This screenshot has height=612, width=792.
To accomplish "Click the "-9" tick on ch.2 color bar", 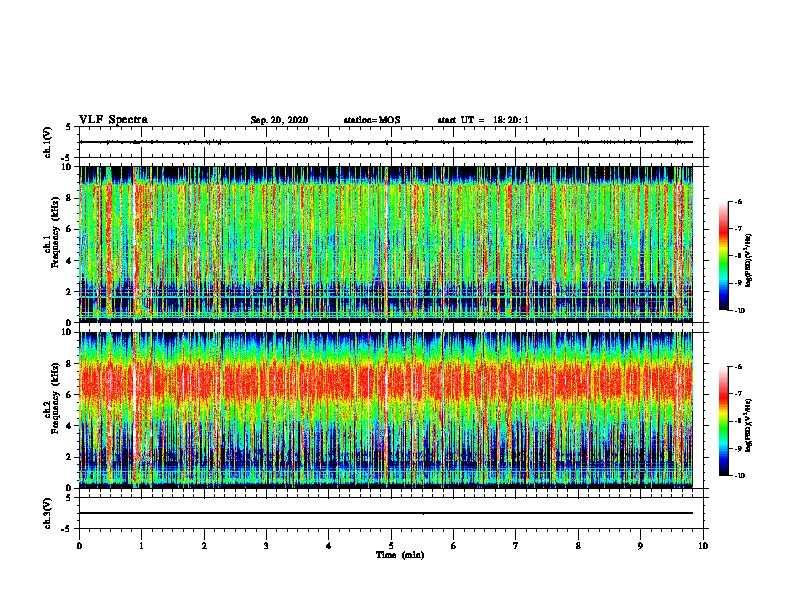I will pos(738,448).
